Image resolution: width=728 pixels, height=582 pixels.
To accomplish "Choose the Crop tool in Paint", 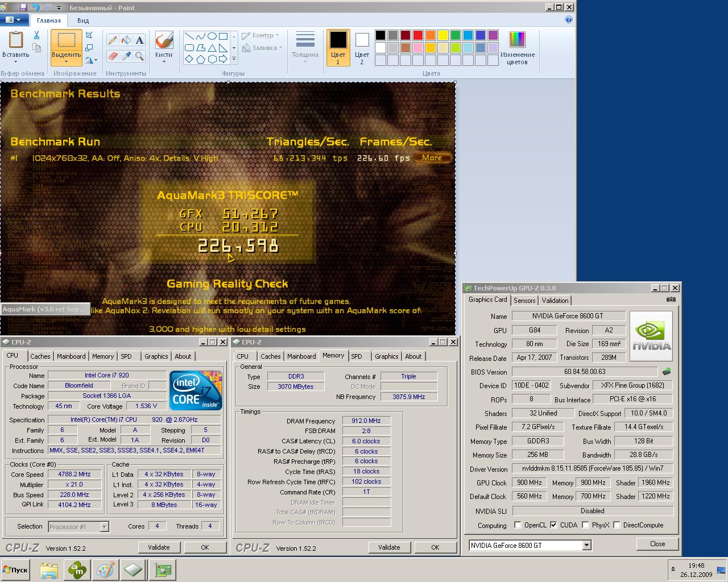I will (x=89, y=35).
